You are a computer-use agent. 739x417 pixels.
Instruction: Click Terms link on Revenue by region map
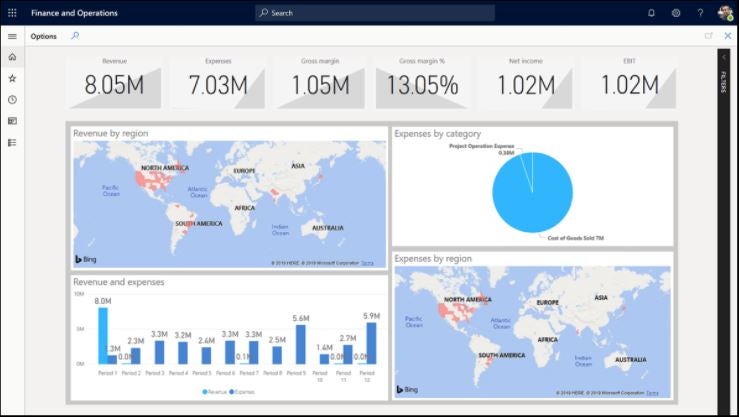tap(368, 263)
